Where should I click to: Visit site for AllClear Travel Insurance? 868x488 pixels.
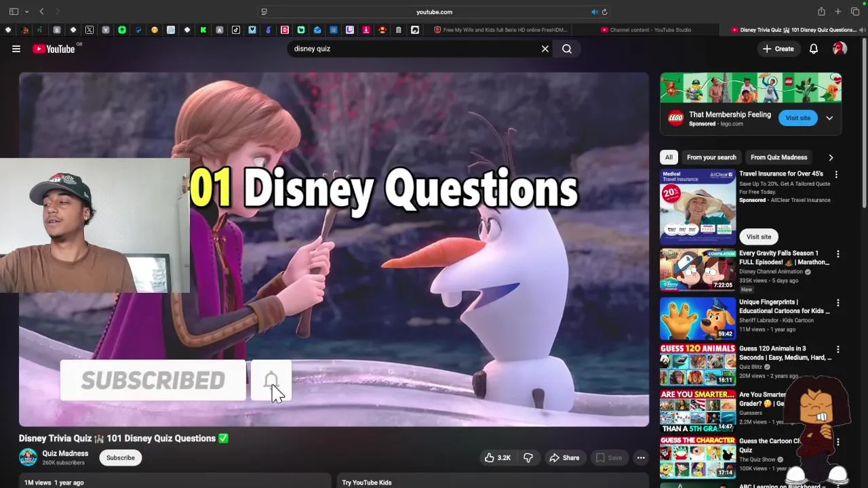tap(759, 237)
